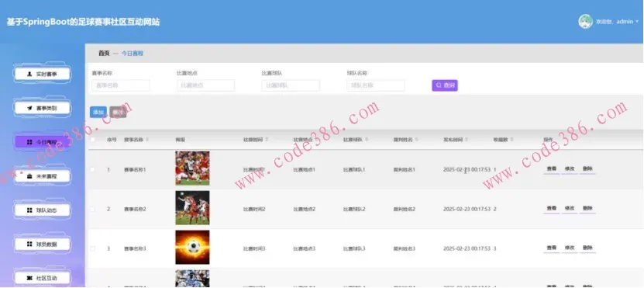644x288 pixels.
Task: Sort by the 比赛地点 column arrows
Action: click(x=317, y=140)
